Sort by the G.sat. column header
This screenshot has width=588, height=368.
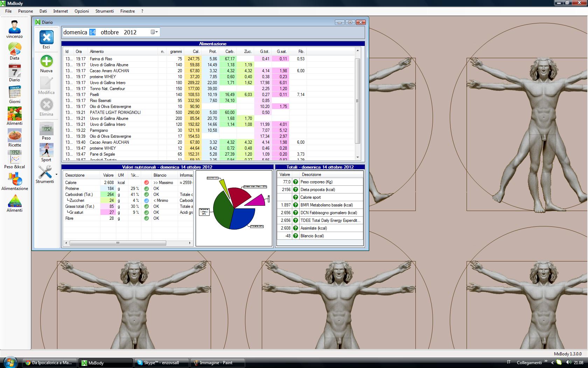[x=280, y=52]
